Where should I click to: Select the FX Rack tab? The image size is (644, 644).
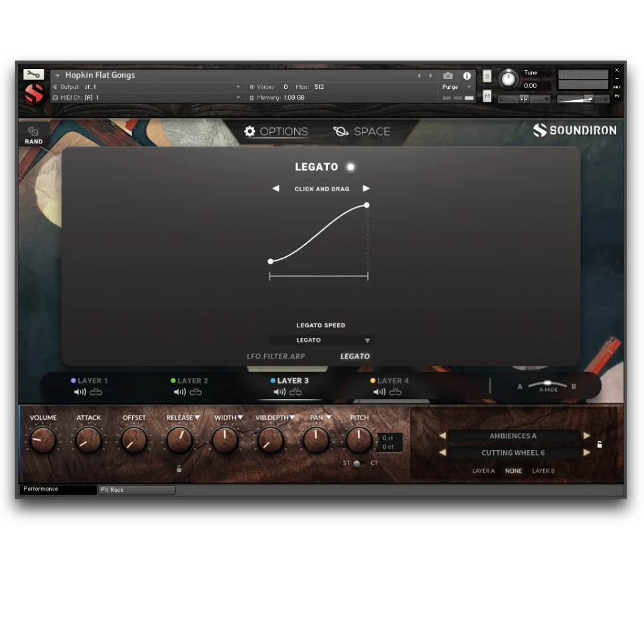(x=136, y=490)
